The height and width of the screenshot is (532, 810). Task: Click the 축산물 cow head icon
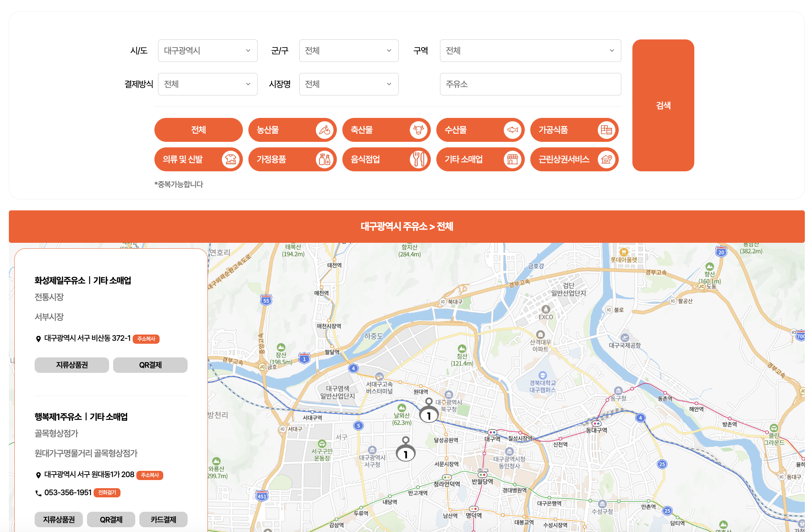point(418,130)
